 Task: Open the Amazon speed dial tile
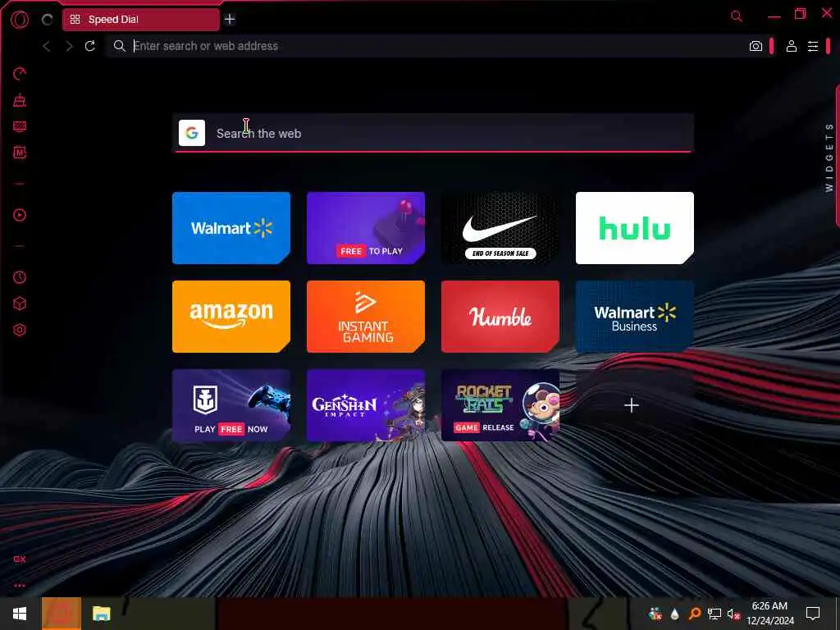(x=231, y=317)
